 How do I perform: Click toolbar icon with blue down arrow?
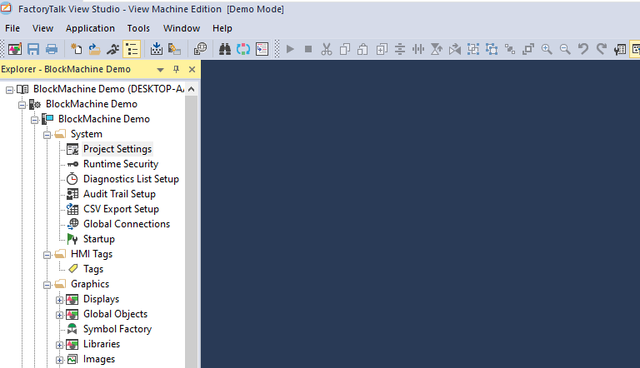tap(156, 49)
